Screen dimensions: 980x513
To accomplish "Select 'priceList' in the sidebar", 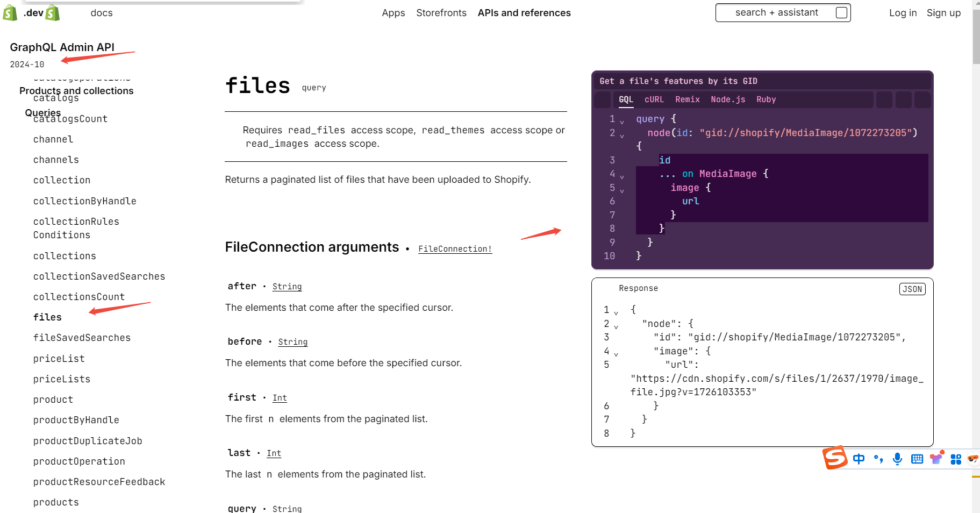I will click(59, 359).
